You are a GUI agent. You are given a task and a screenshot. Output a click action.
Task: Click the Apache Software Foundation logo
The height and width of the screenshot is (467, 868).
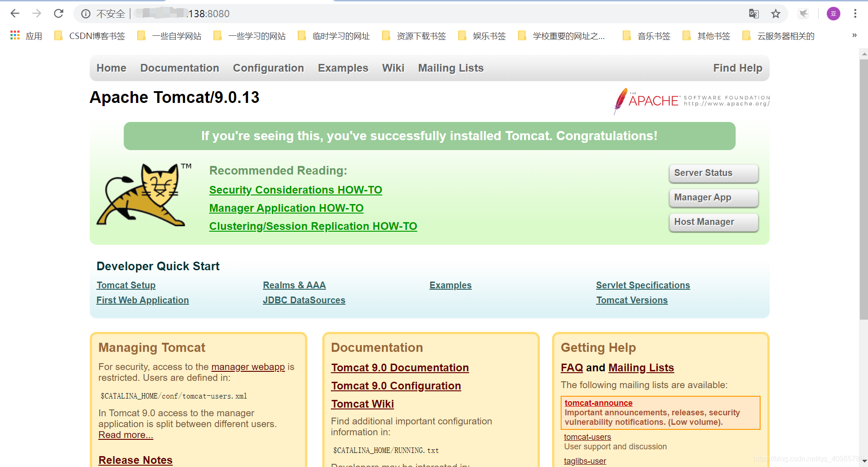[692, 101]
